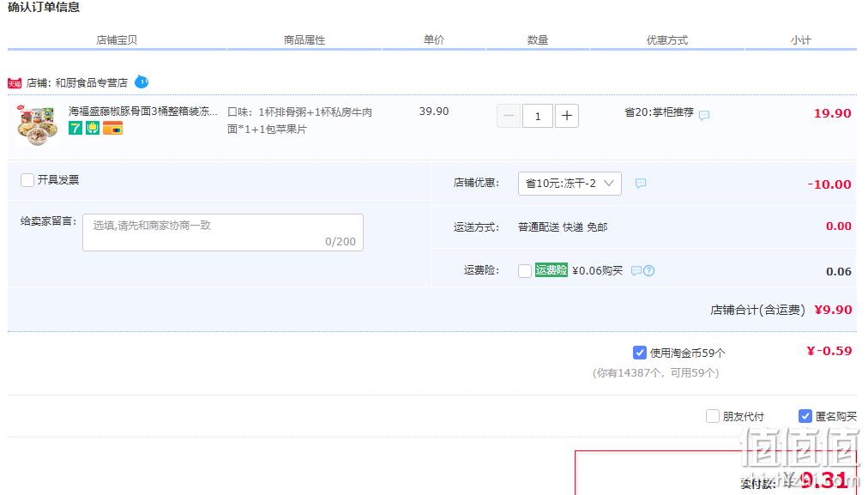The image size is (868, 495).
Task: Uncheck the 匿名购买 checkbox
Action: (x=805, y=416)
